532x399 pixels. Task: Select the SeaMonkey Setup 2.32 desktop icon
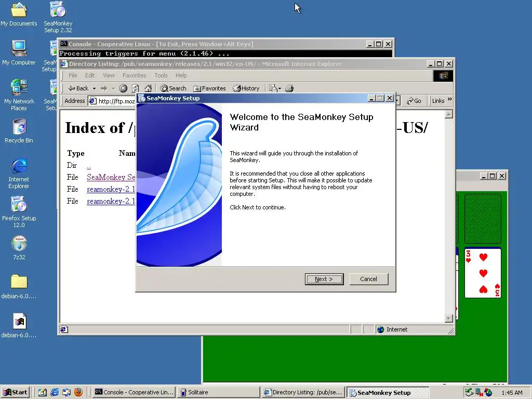[x=58, y=17]
